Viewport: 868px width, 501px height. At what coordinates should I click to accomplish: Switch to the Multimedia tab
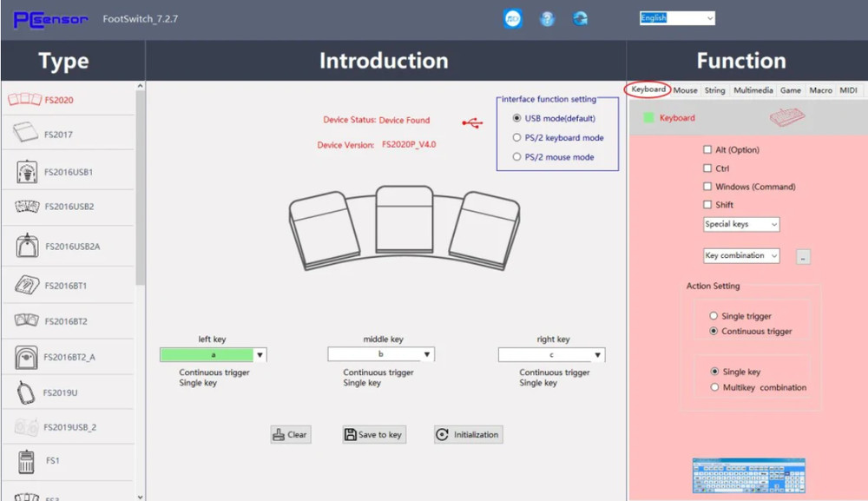coord(753,90)
